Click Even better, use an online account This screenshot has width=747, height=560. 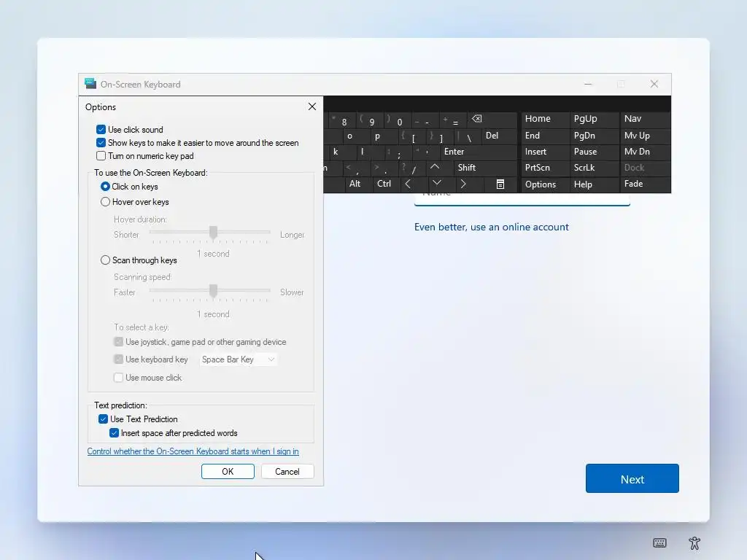point(491,227)
